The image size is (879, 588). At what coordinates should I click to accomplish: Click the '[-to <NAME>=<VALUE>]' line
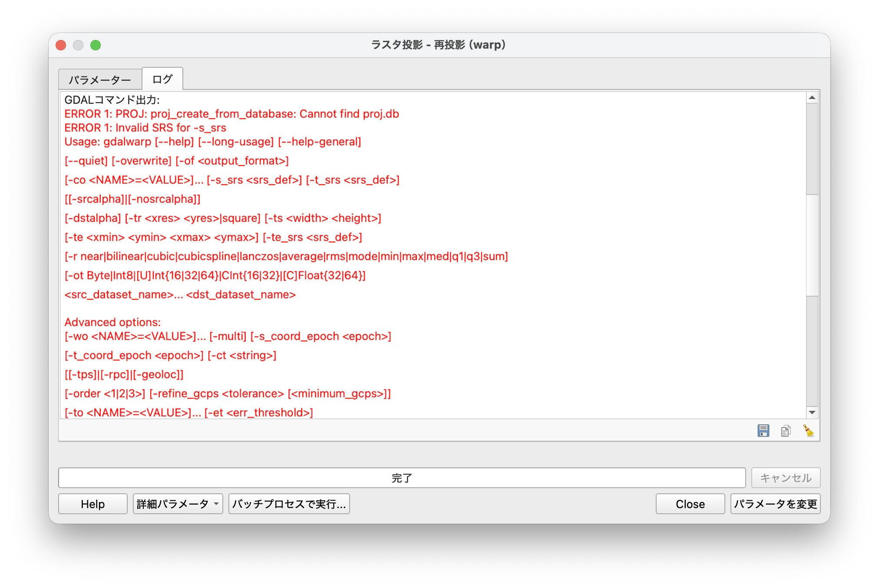pyautogui.click(x=188, y=413)
